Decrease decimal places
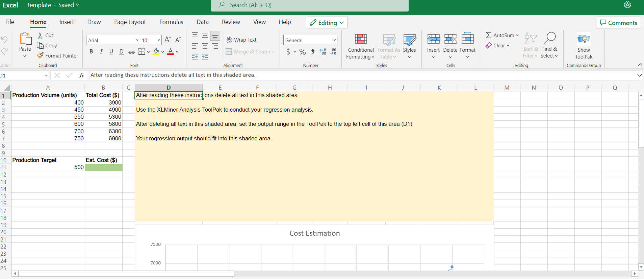 (x=333, y=52)
